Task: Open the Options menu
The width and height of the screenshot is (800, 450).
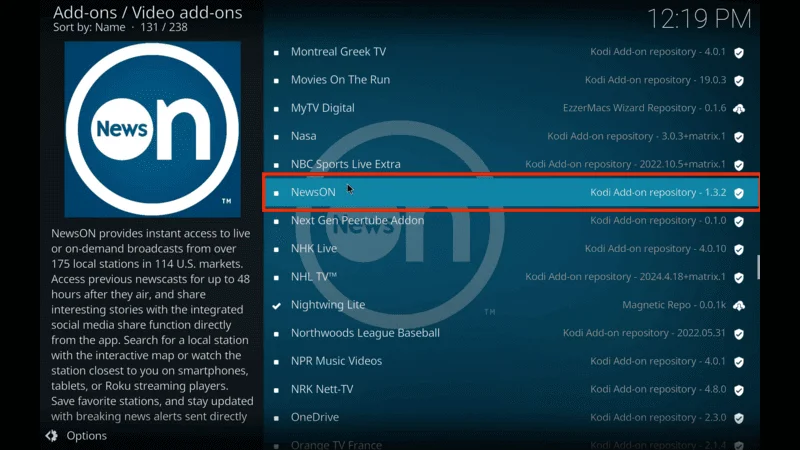Action: pyautogui.click(x=86, y=436)
